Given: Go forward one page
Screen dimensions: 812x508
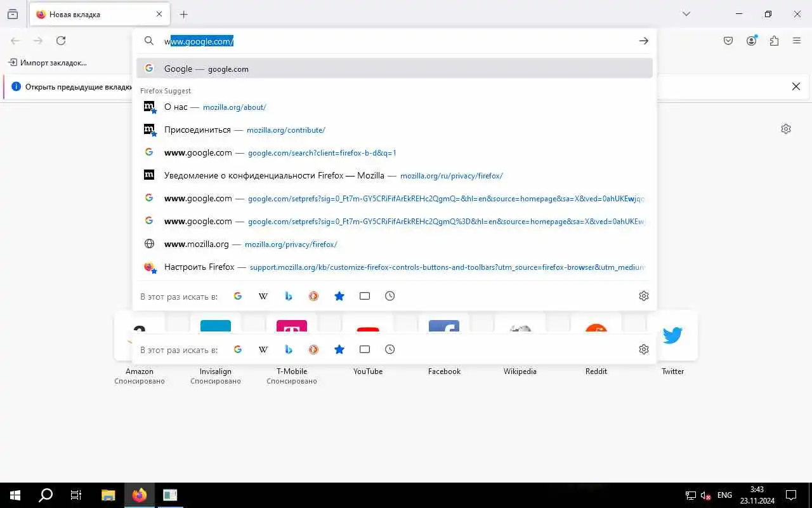Looking at the screenshot, I should pos(38,41).
